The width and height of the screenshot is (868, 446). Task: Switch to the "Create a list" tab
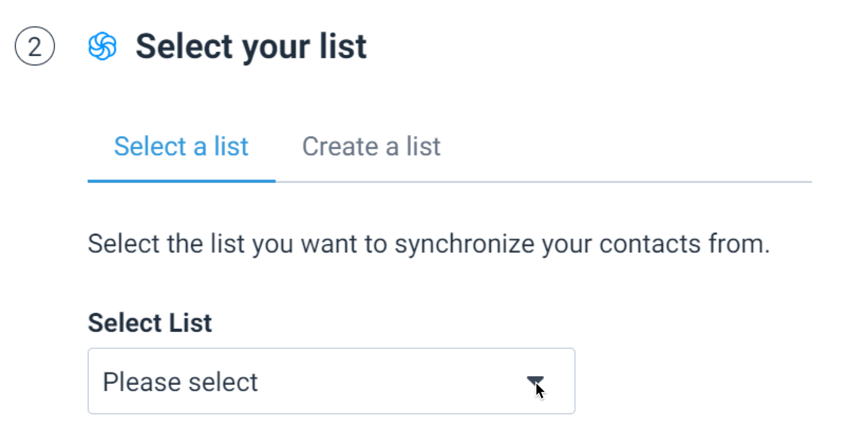[371, 146]
